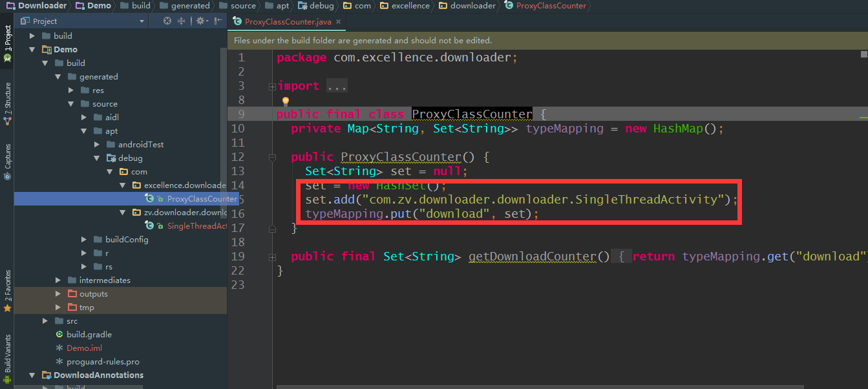Select the r folder in the tree
This screenshot has height=389, width=868.
coord(107,253)
